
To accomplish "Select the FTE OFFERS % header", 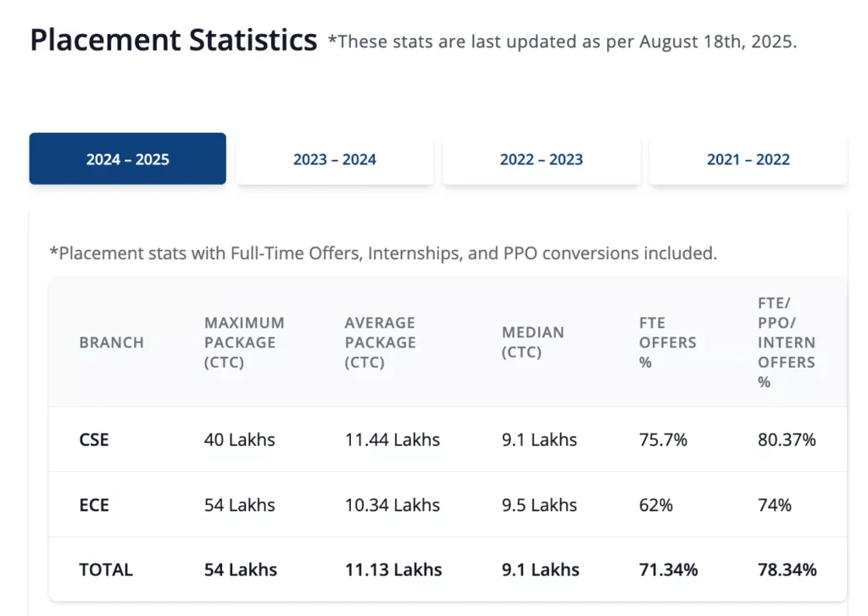I will pos(667,342).
